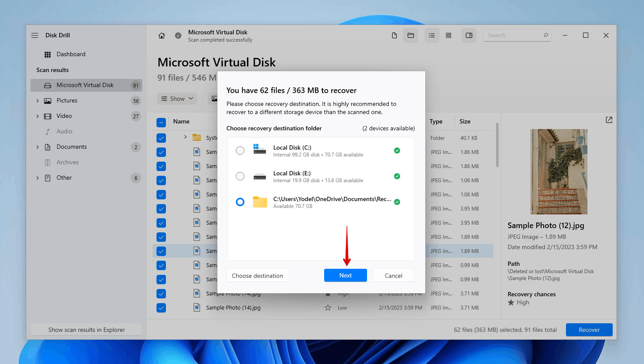This screenshot has width=644, height=364.
Task: Choose Local Disk (E:) as destination
Action: (x=240, y=176)
